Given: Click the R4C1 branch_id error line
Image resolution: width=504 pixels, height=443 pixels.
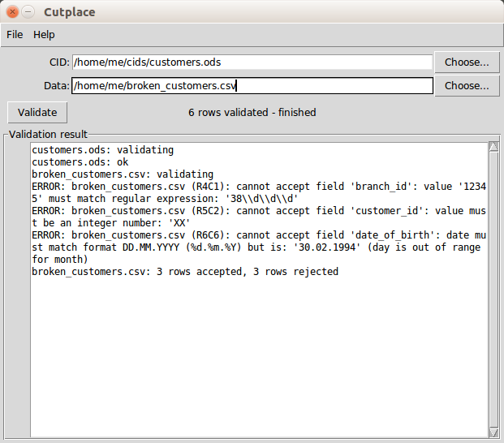Looking at the screenshot, I should click(259, 193).
